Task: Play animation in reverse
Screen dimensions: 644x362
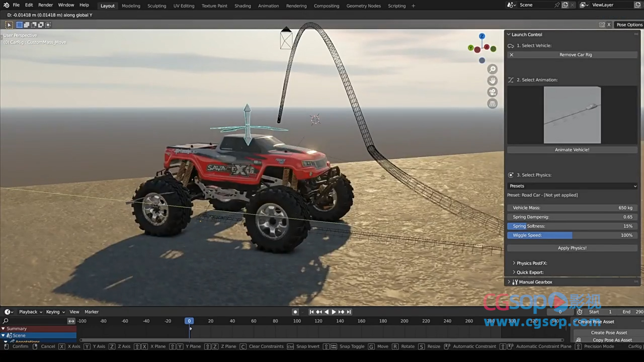Action: (x=326, y=312)
